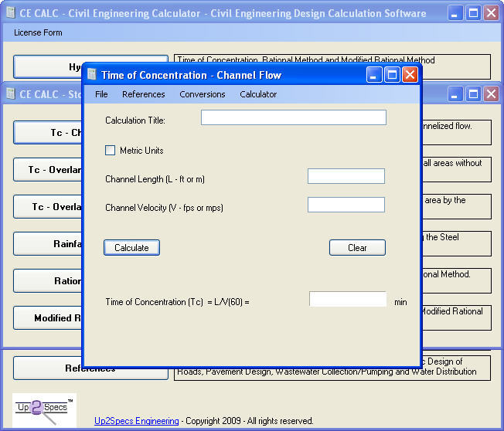Click the CE CALC - Sto window title icon
The image size is (504, 431).
pos(11,93)
